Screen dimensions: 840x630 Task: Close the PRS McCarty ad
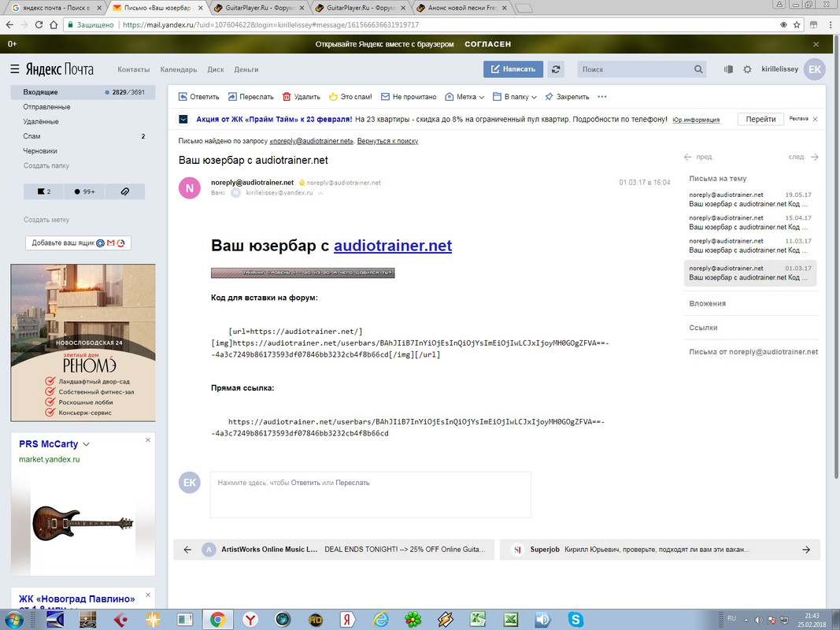[x=148, y=440]
